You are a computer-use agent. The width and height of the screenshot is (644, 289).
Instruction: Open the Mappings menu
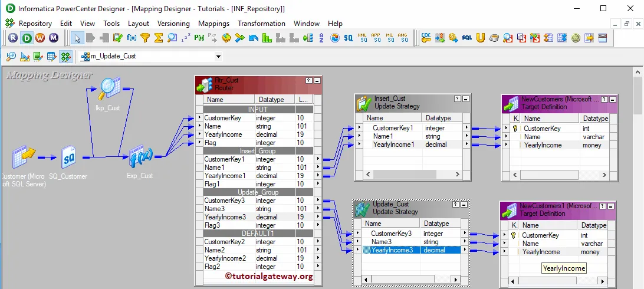(x=213, y=24)
